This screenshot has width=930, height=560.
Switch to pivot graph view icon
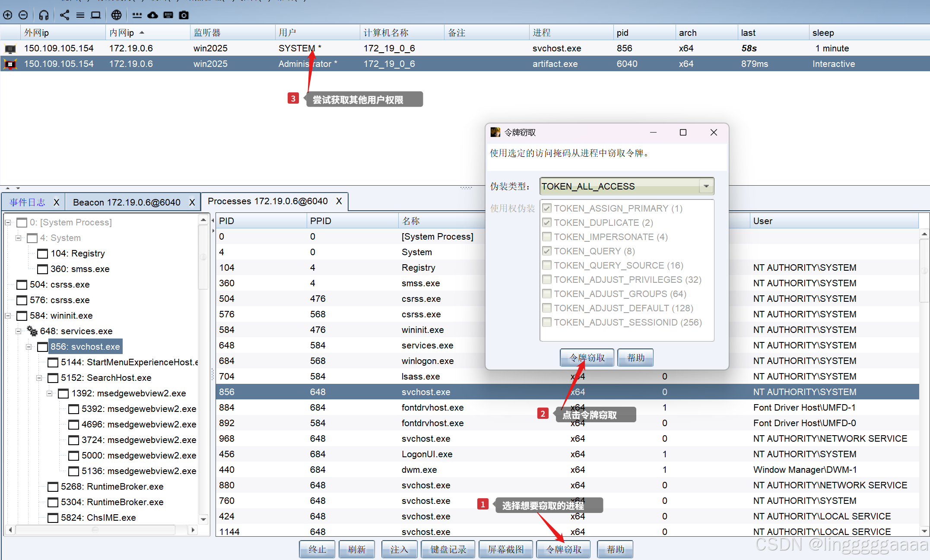(64, 15)
